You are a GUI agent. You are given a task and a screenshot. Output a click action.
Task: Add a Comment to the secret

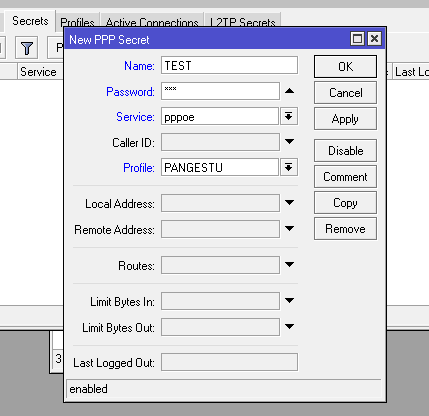(x=345, y=177)
